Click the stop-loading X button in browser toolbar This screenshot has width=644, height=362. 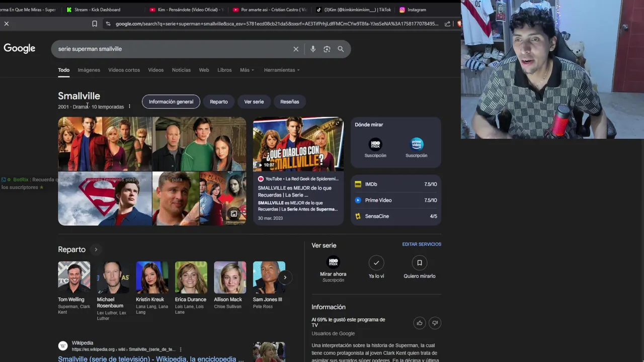[x=7, y=24]
